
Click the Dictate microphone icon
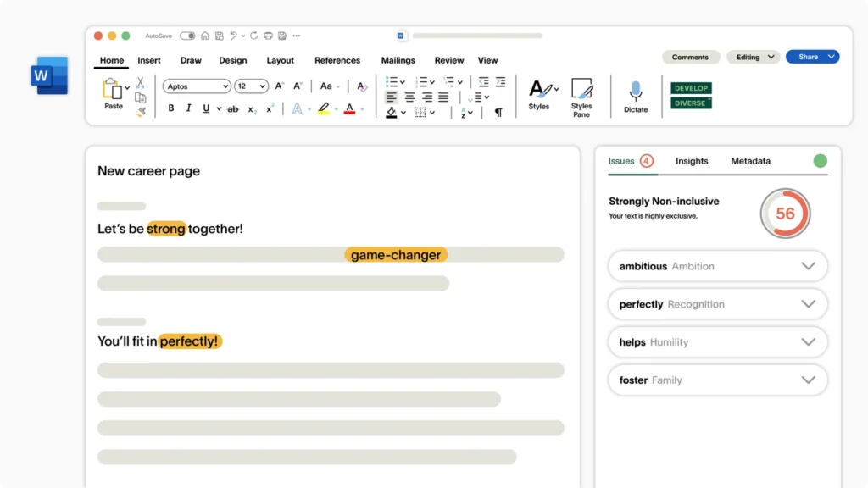pos(635,91)
